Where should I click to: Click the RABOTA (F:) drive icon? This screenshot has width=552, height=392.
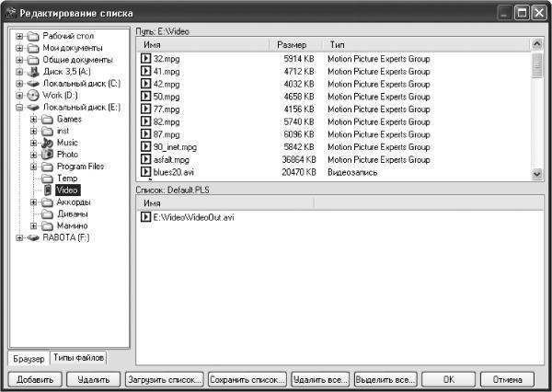point(33,237)
